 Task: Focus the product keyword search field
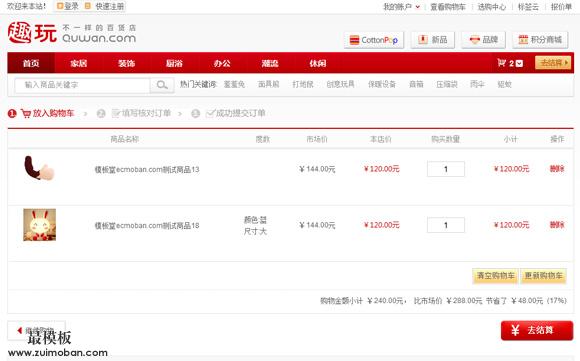[x=82, y=85]
